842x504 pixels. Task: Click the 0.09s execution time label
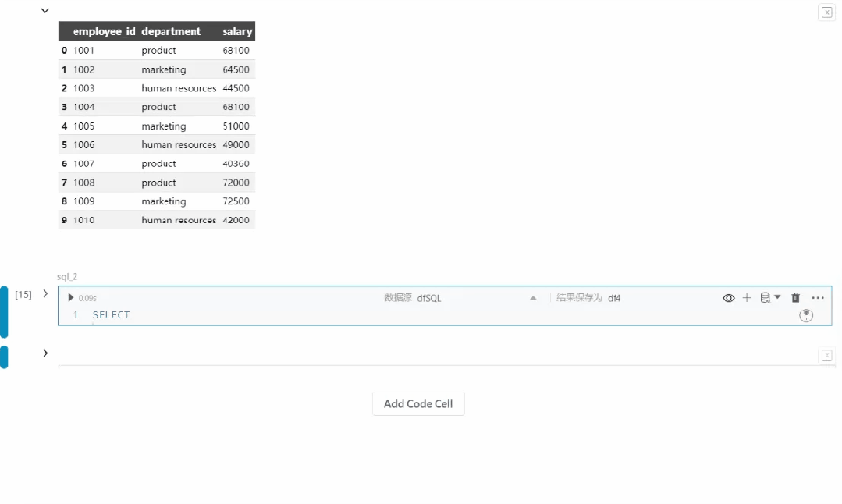tap(87, 298)
